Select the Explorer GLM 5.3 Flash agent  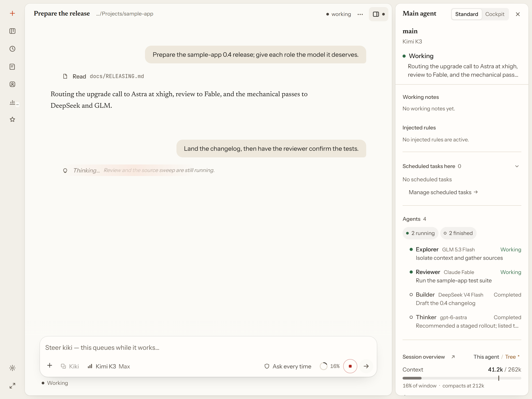click(x=465, y=254)
